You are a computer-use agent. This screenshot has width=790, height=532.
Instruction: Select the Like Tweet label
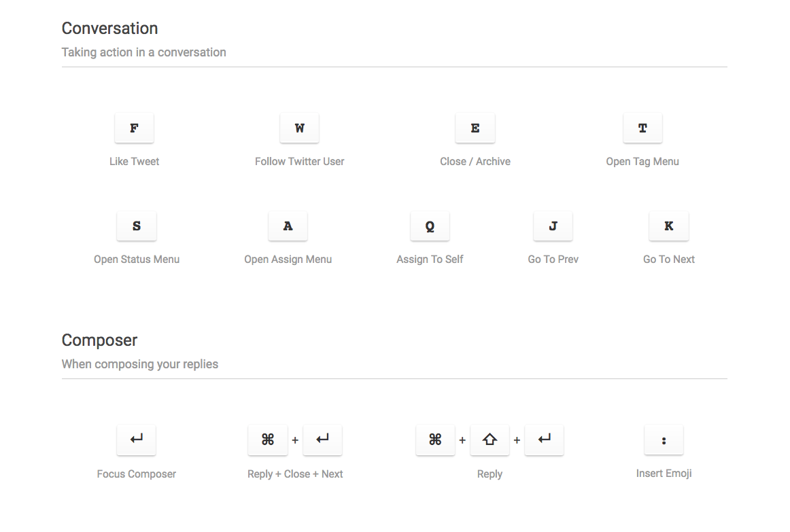click(134, 161)
